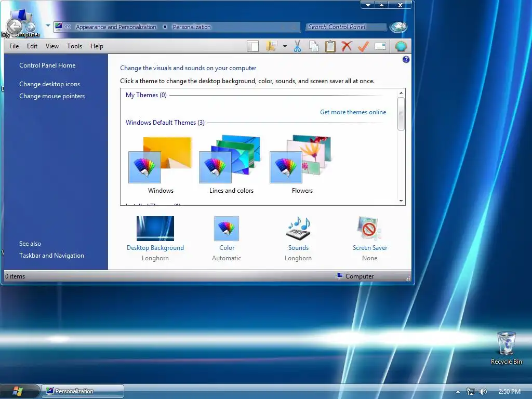
Task: Click the network tray icon
Action: [470, 392]
